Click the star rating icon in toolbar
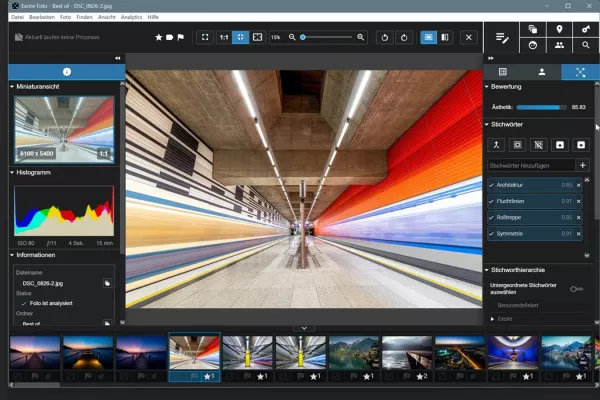Image resolution: width=600 pixels, height=400 pixels. pos(159,37)
